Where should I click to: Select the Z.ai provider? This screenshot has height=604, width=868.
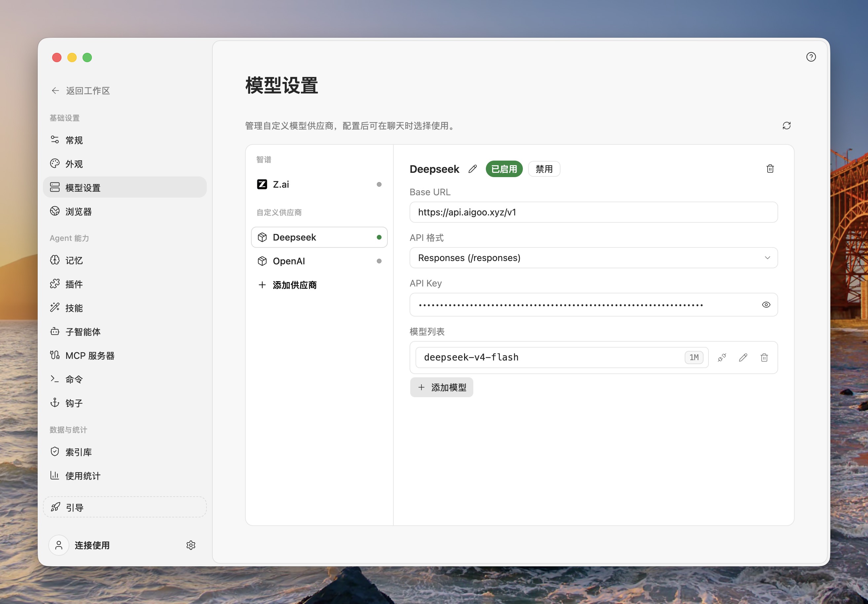click(319, 184)
